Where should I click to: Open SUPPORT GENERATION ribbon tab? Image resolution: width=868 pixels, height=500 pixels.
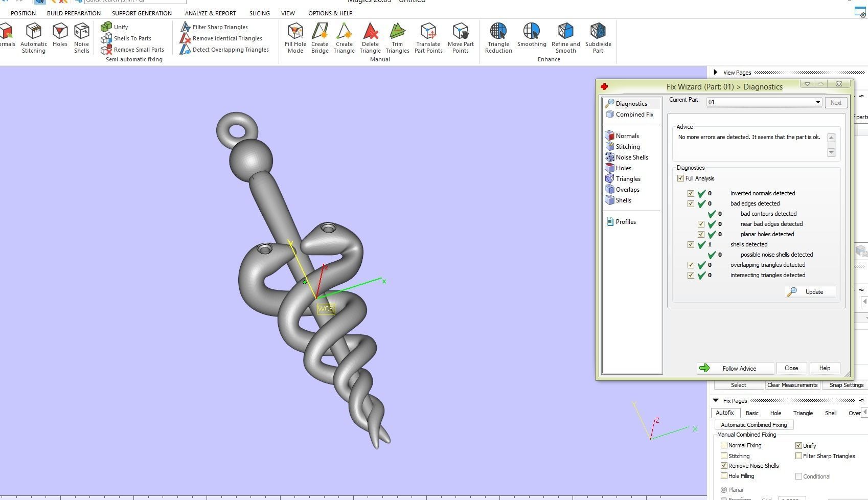tap(142, 13)
